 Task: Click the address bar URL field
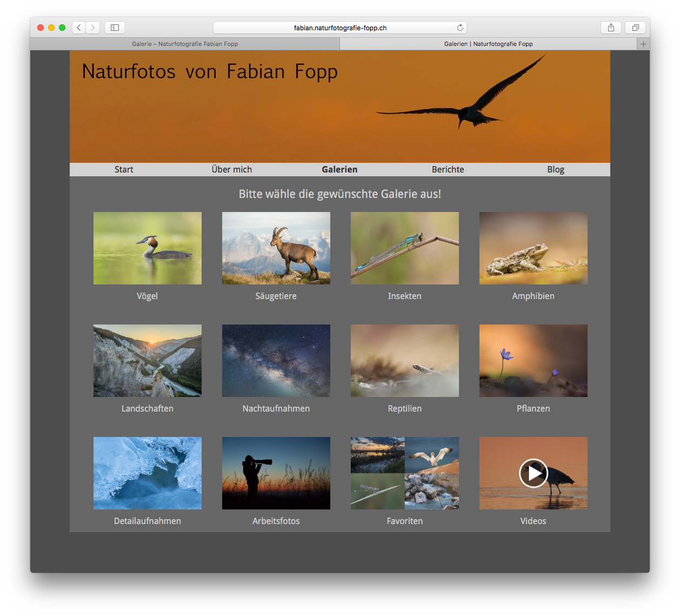pos(340,28)
